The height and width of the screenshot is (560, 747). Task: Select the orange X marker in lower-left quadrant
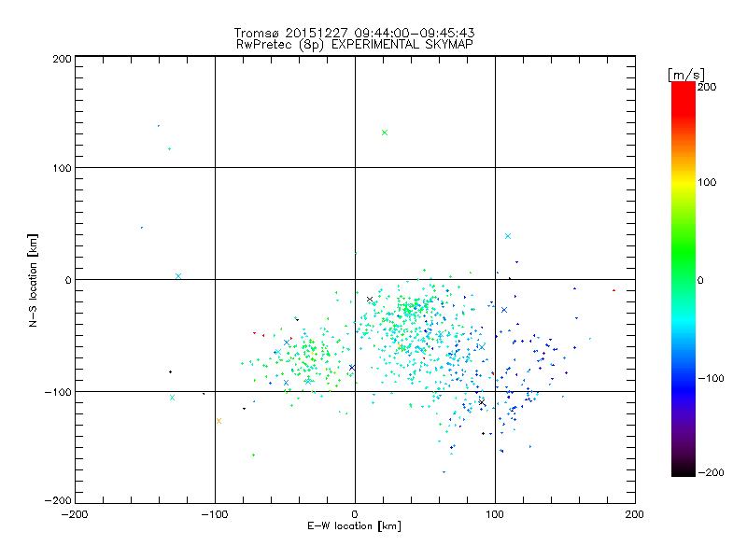tap(218, 420)
